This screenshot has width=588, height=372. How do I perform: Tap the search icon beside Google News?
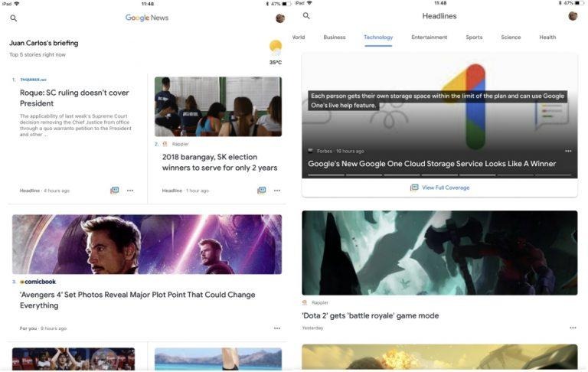[x=14, y=18]
